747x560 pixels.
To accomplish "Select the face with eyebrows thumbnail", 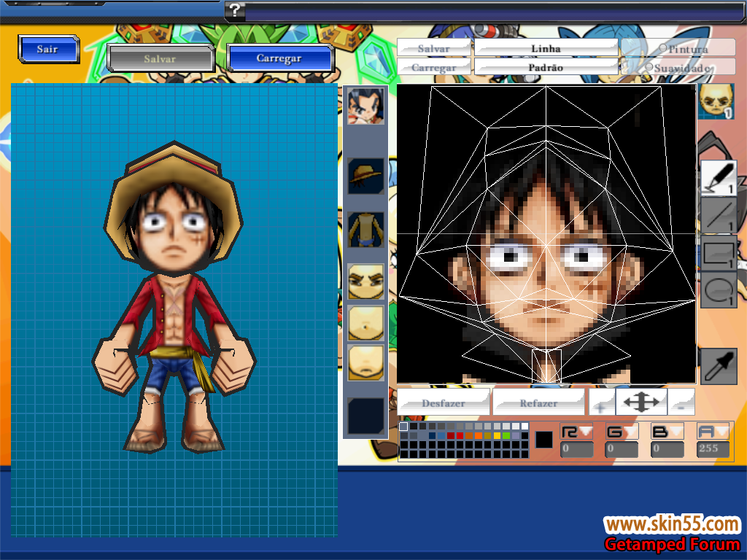I will coord(366,281).
